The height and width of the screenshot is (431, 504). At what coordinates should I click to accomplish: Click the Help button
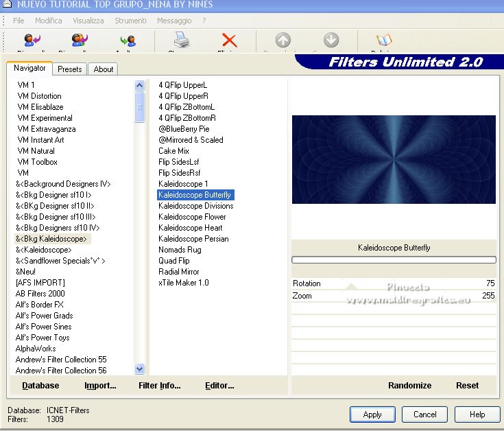[x=477, y=415]
